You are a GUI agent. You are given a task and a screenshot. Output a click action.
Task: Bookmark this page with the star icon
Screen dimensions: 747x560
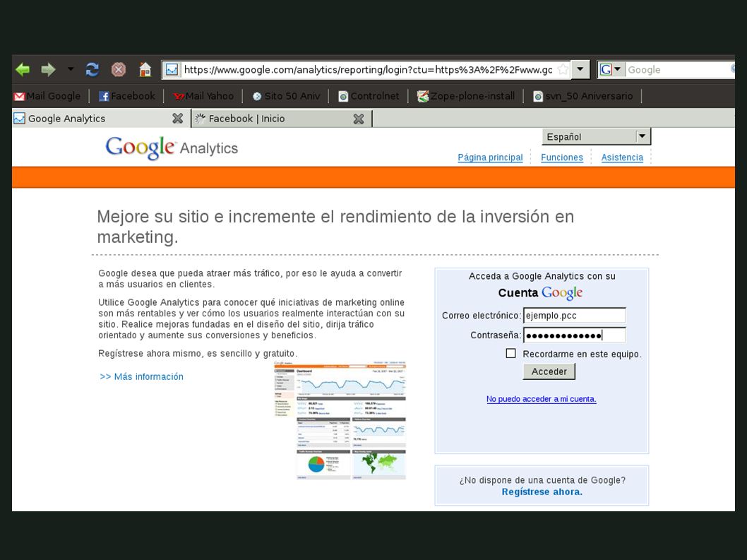point(563,70)
